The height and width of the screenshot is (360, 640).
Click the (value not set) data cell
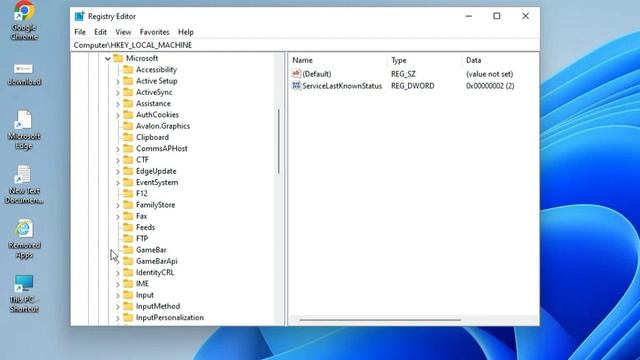pos(489,74)
